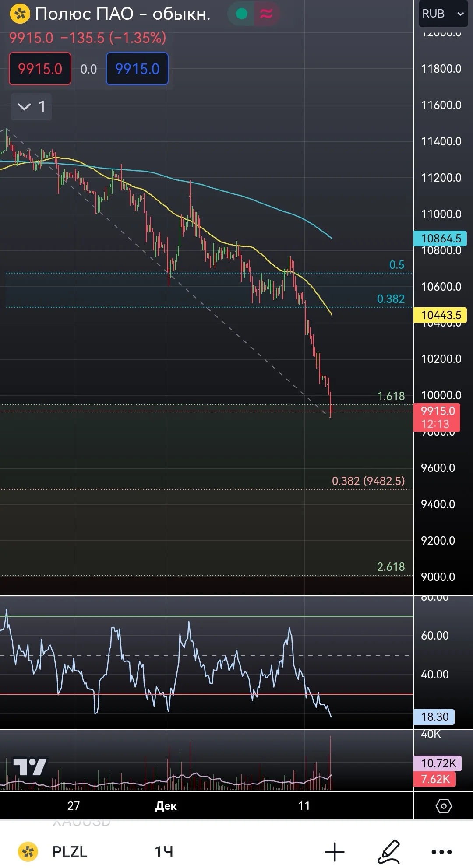Viewport: 473px width, 868px height.
Task: Tap the date label 11 on time axis
Action: (304, 806)
